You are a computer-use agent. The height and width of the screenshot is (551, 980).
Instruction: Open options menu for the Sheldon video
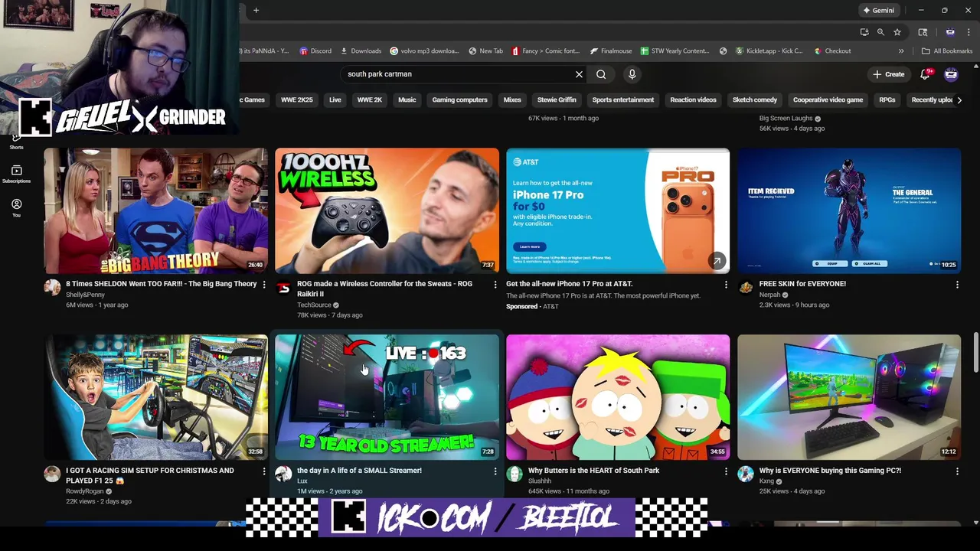pos(264,285)
